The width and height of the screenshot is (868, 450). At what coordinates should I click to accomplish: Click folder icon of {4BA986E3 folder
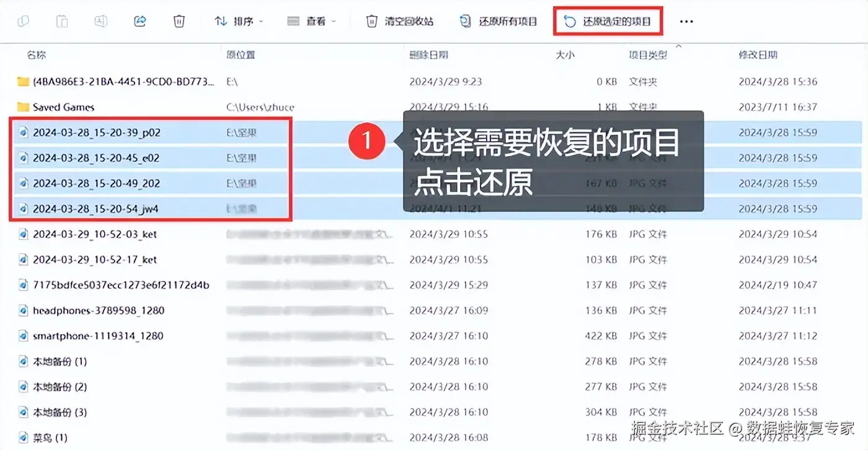23,81
